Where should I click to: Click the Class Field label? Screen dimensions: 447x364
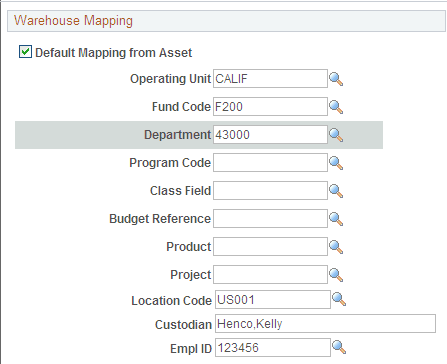click(180, 191)
